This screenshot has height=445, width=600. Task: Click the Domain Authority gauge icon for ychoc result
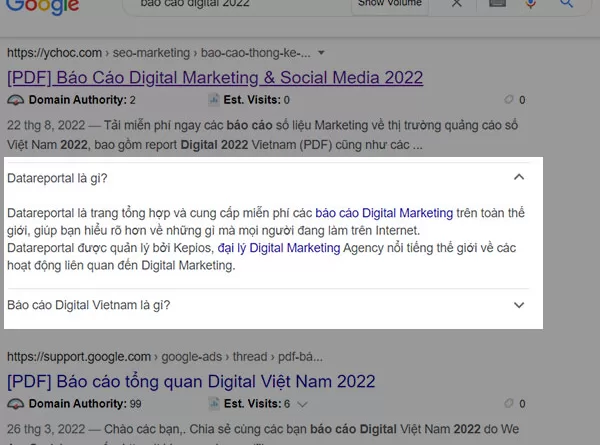pyautogui.click(x=16, y=100)
